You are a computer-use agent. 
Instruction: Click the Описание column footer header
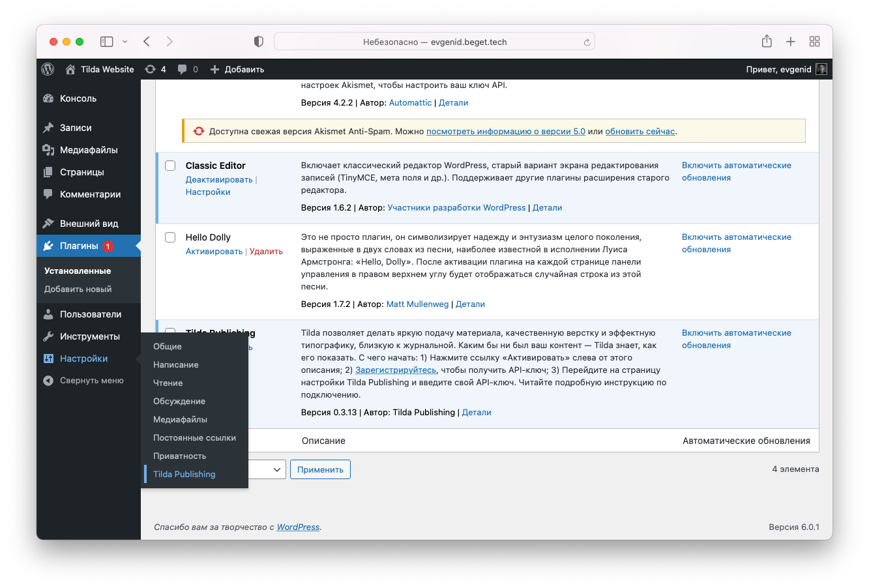tap(324, 441)
